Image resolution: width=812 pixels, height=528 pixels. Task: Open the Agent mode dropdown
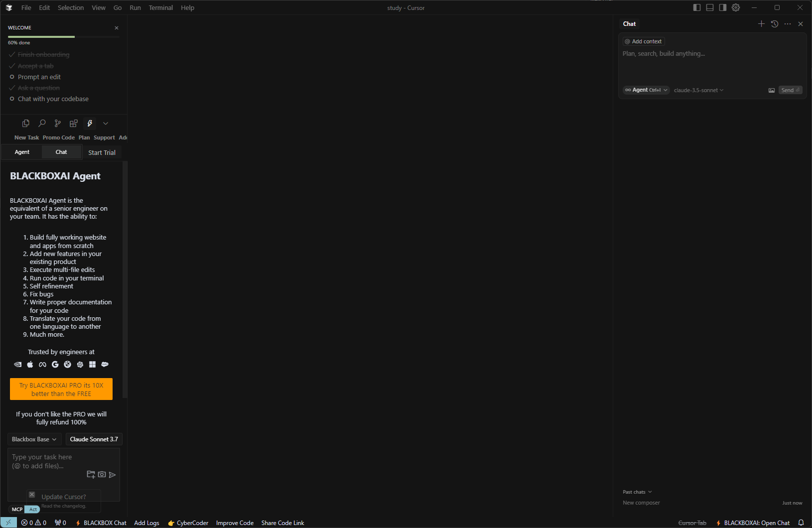tap(646, 90)
